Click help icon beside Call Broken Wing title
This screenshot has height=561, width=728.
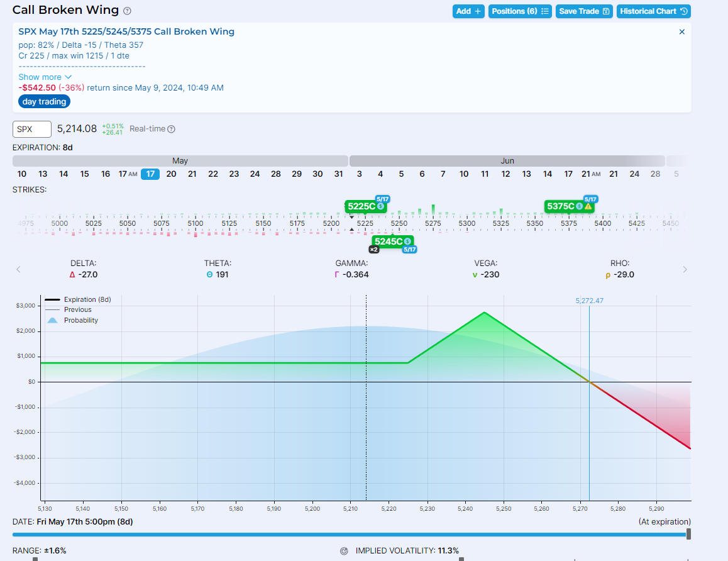point(128,11)
